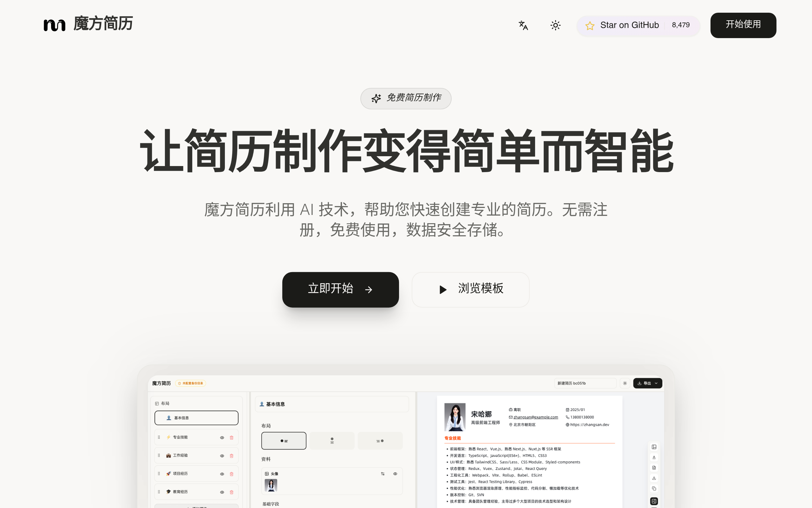Select the 教育经历 section in preview sidebar
The height and width of the screenshot is (508, 812).
pos(196,491)
